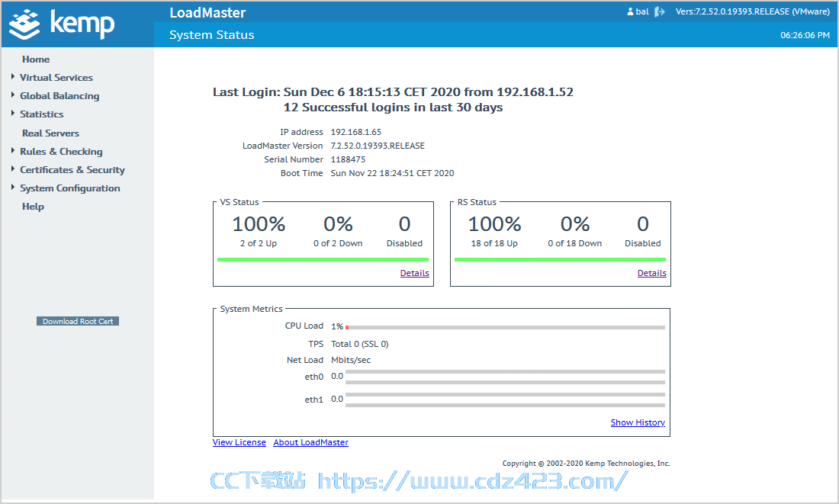Click the VS Status green bar
839x504 pixels.
click(323, 259)
